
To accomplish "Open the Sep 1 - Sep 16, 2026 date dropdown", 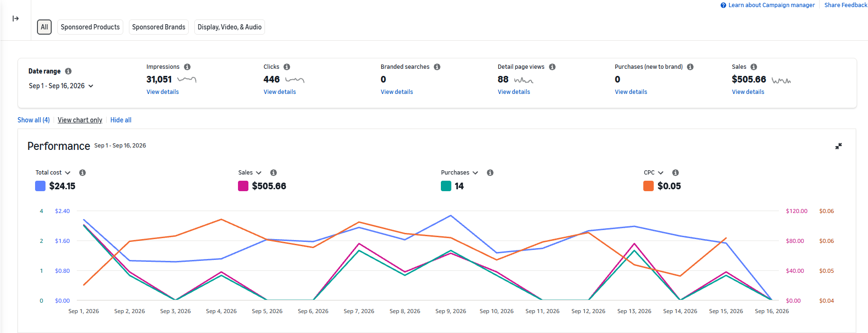I will 61,86.
